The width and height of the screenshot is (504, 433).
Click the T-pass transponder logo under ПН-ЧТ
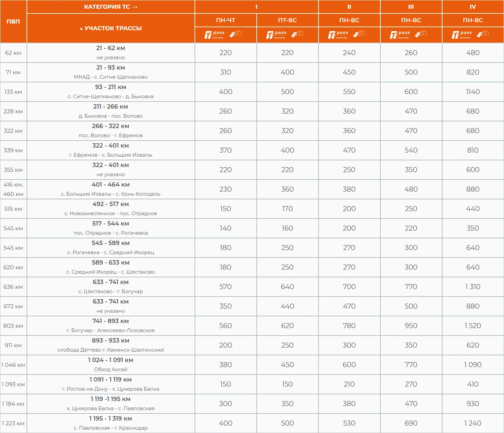[x=214, y=35]
